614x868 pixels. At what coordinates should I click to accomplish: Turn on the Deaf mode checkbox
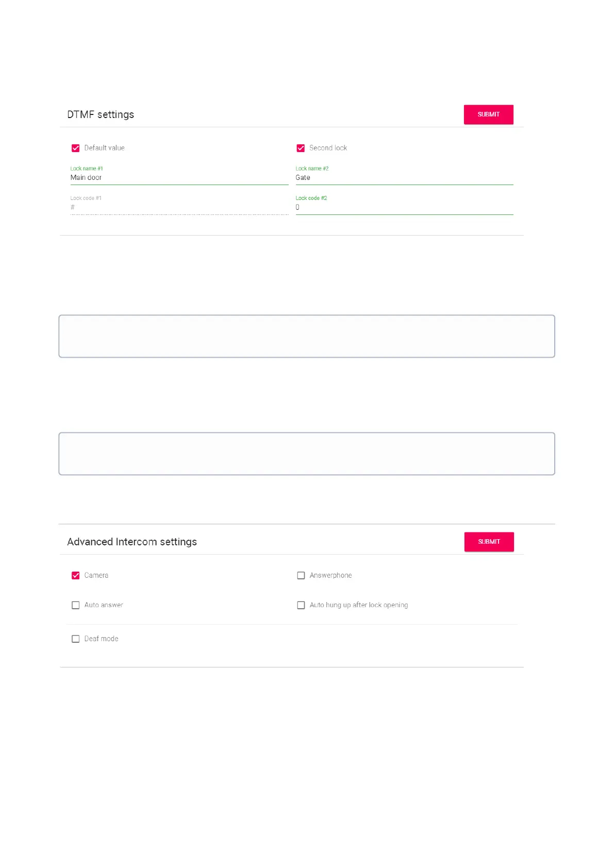click(x=76, y=639)
